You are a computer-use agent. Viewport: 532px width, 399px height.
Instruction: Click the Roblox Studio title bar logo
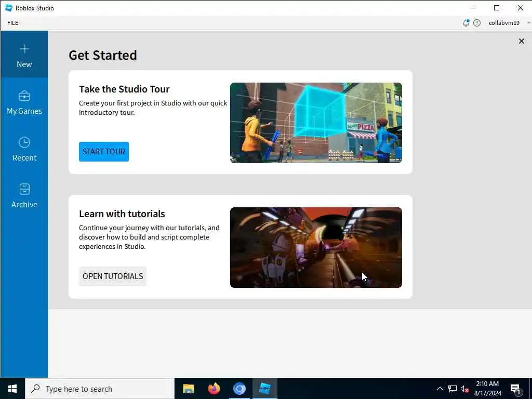9,8
